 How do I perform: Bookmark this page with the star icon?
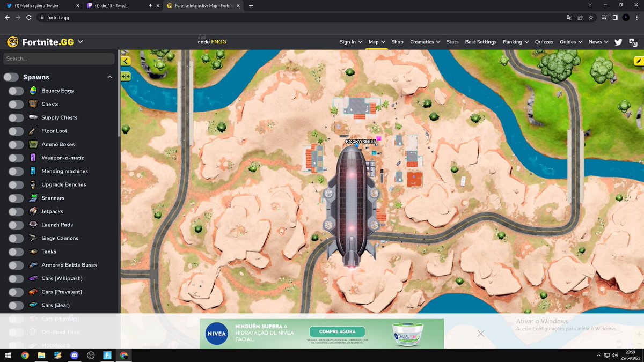pyautogui.click(x=591, y=17)
